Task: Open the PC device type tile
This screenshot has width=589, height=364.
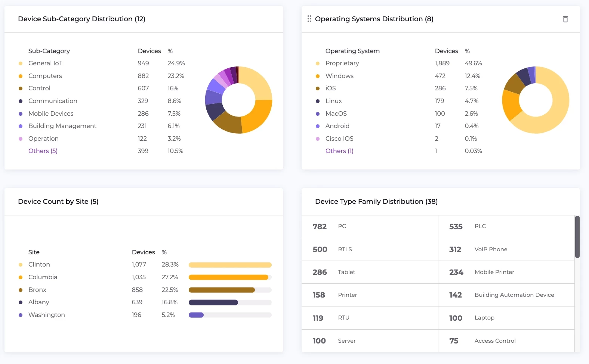Action: pyautogui.click(x=369, y=227)
